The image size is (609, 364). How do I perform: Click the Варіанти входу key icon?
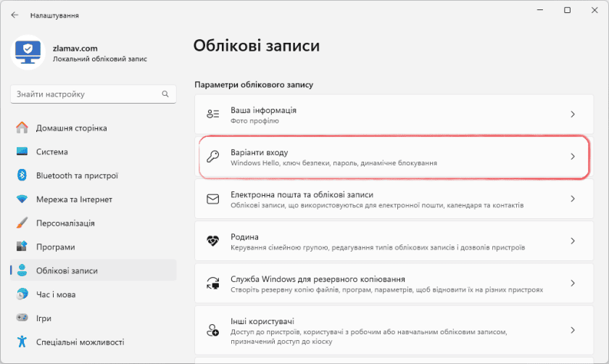[213, 156]
